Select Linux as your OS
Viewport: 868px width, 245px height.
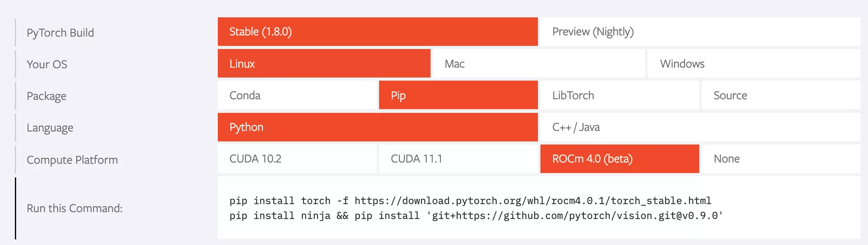(x=324, y=63)
